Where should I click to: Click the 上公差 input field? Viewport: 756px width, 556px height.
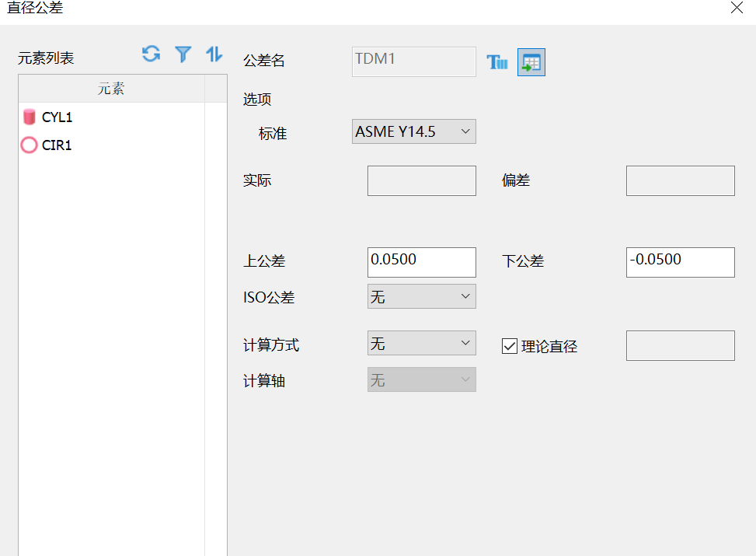point(421,261)
